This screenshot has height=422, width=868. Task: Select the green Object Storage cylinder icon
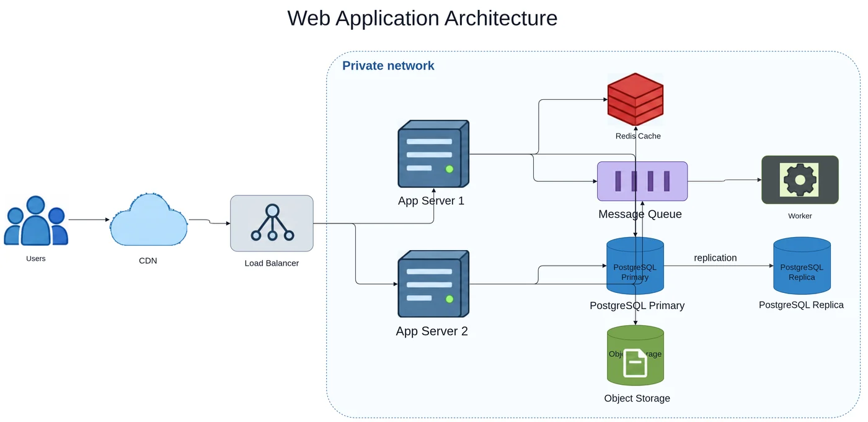[635, 356]
